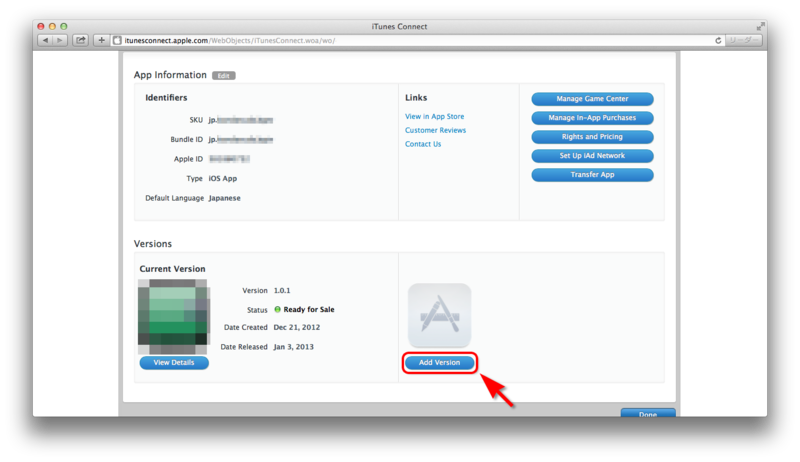Go back with the browser back arrow

point(45,40)
